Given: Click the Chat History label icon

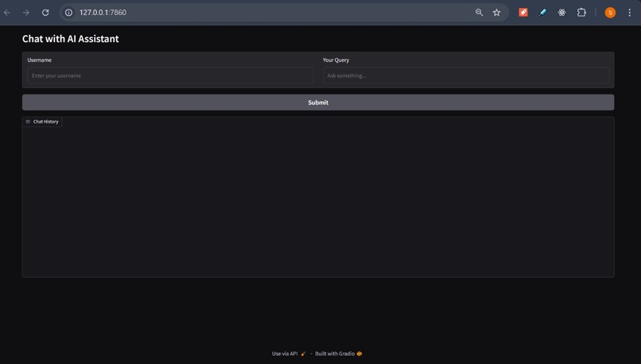Looking at the screenshot, I should [x=28, y=122].
